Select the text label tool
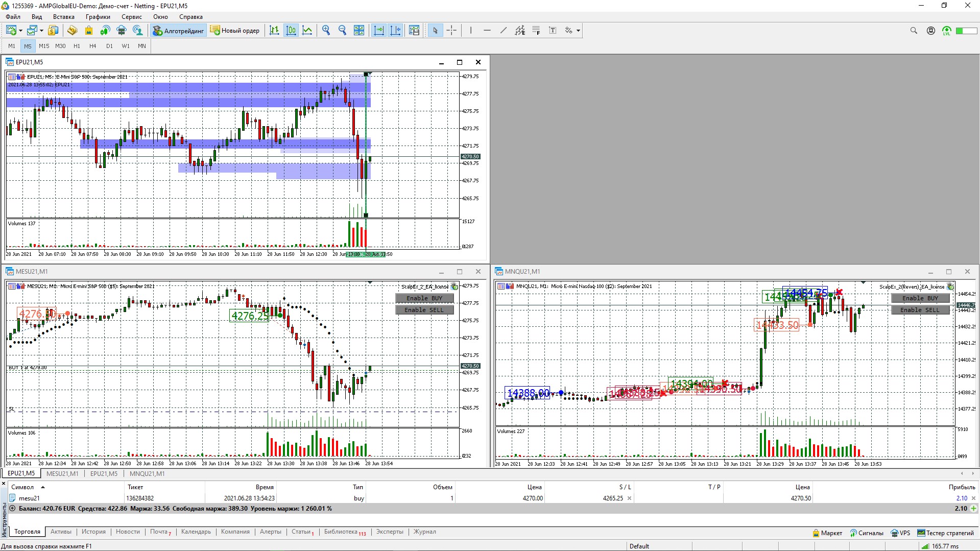Image resolution: width=980 pixels, height=551 pixels. point(553,31)
